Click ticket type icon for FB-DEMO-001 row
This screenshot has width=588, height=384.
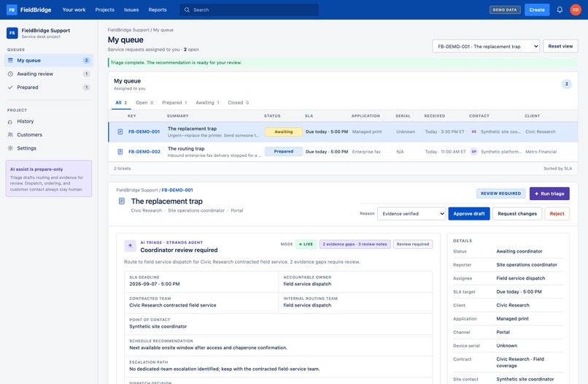pyautogui.click(x=120, y=131)
